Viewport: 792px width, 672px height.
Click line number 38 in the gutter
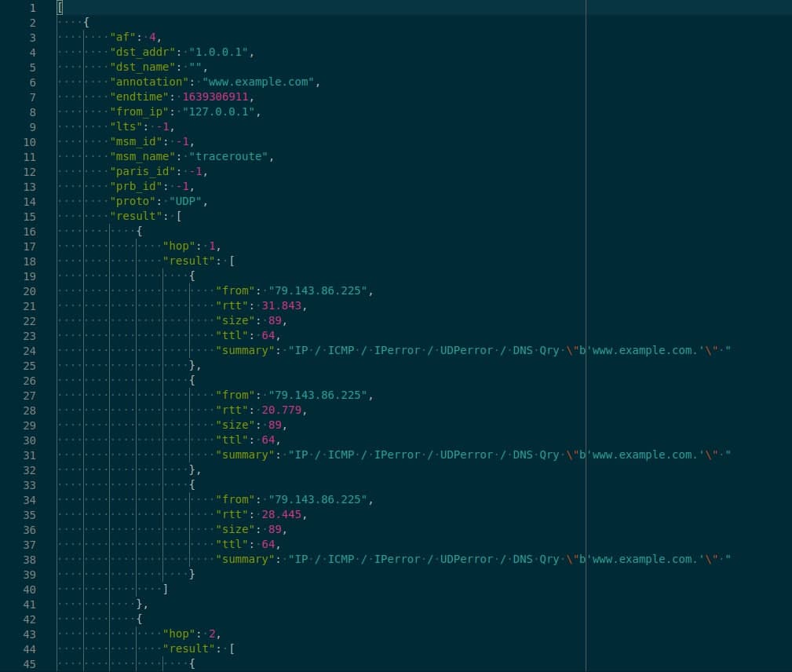[30, 559]
